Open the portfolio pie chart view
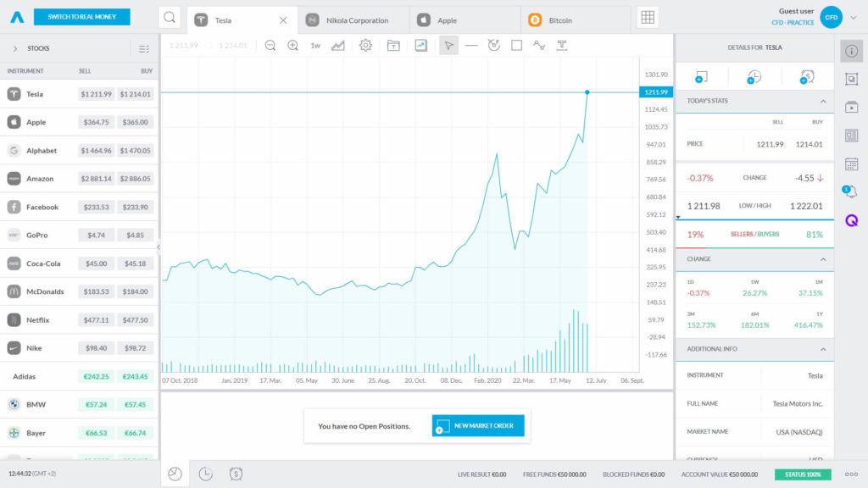868x488 pixels. click(x=175, y=474)
